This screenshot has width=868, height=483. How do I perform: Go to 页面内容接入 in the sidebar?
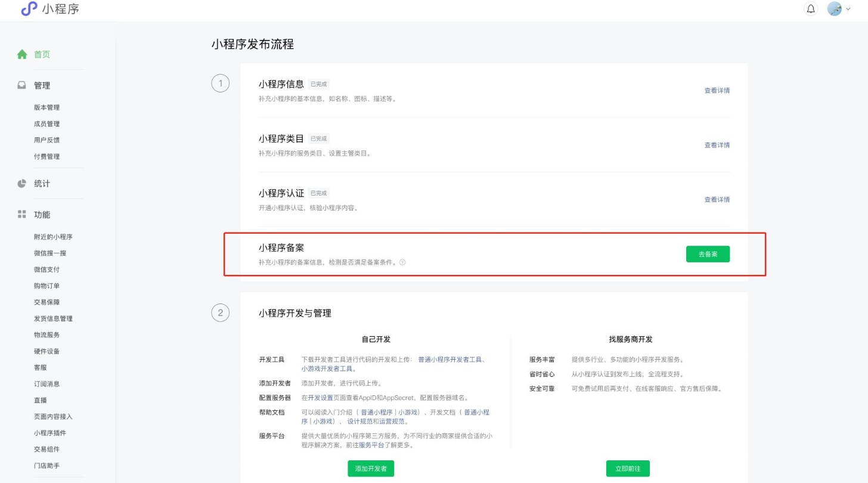pyautogui.click(x=53, y=417)
